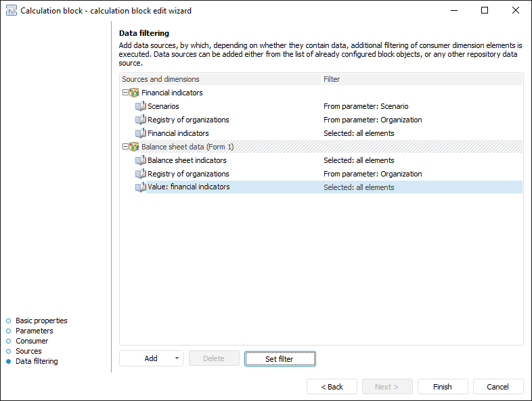Select the Data filtering wizard step
The image size is (532, 401).
tap(37, 361)
